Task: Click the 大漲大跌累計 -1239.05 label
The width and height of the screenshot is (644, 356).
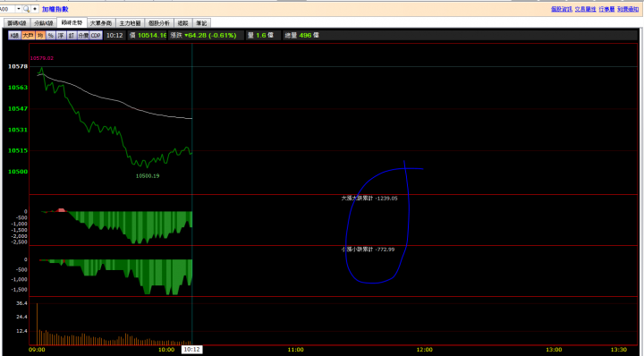Action: click(x=369, y=199)
